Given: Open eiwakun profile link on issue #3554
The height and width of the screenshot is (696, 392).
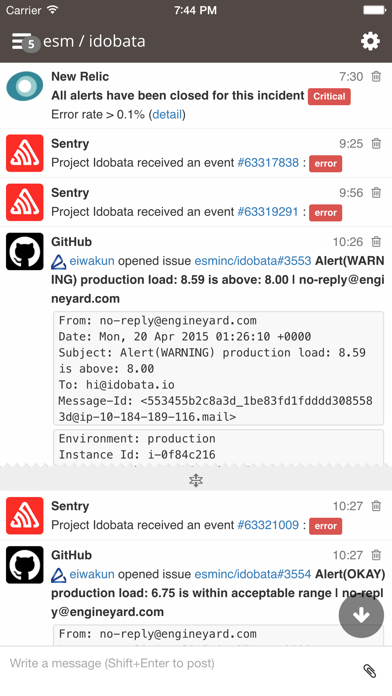Looking at the screenshot, I should (92, 574).
